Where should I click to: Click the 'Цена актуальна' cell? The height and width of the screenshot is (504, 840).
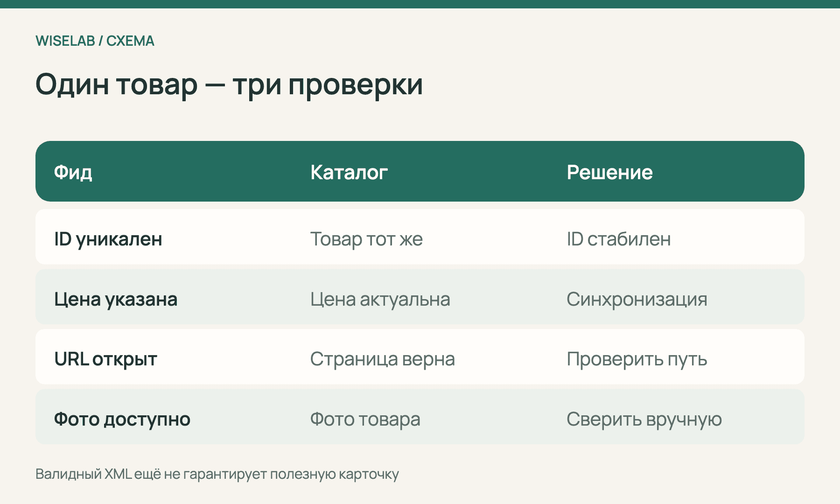click(x=380, y=299)
